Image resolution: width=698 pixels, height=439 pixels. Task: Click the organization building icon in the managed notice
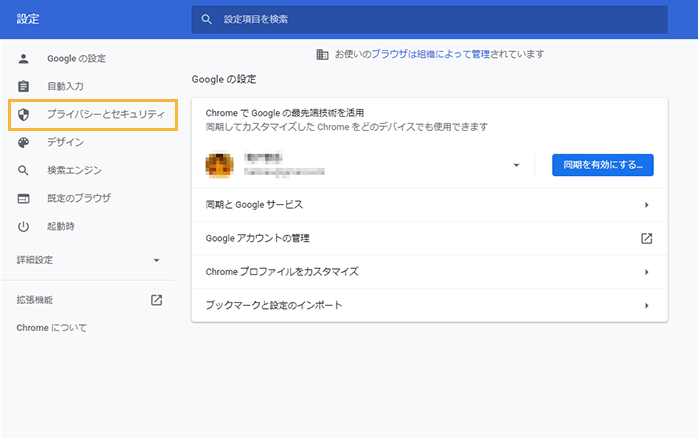322,54
